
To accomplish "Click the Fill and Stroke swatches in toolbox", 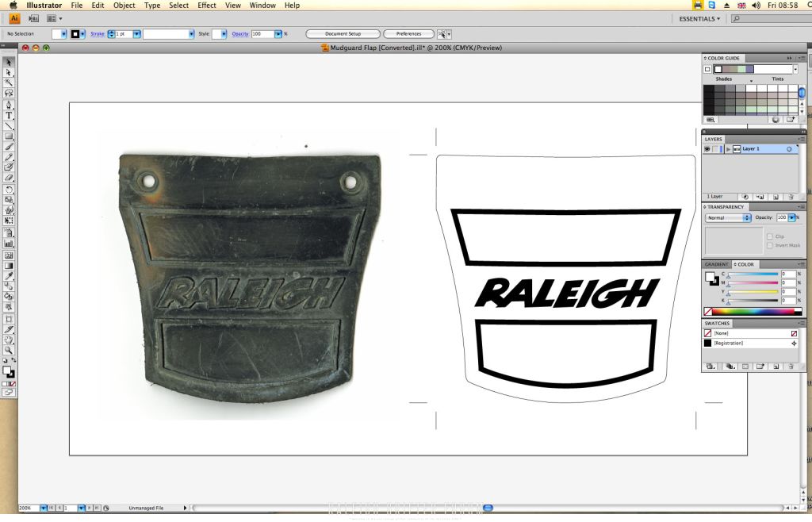I will click(8, 371).
